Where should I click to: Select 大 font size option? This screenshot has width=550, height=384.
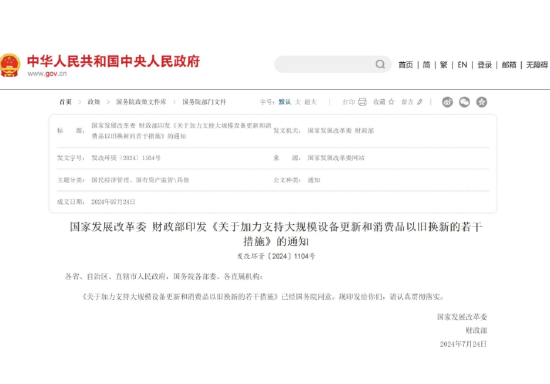click(x=298, y=102)
